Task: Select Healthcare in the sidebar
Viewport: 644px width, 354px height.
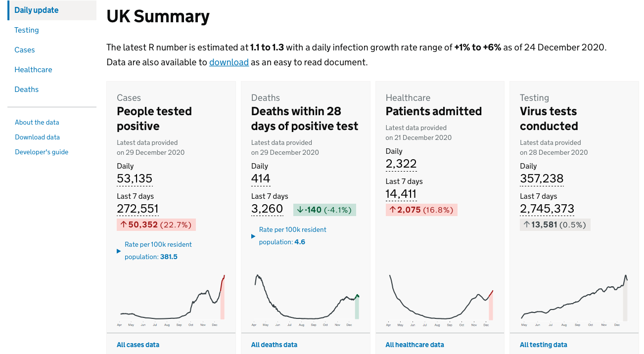Action: [x=33, y=70]
